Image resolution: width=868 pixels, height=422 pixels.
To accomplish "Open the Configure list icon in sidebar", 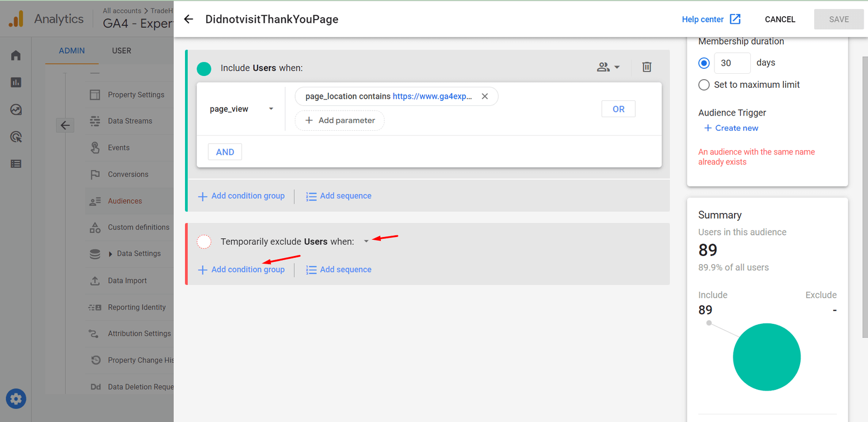I will click(16, 164).
